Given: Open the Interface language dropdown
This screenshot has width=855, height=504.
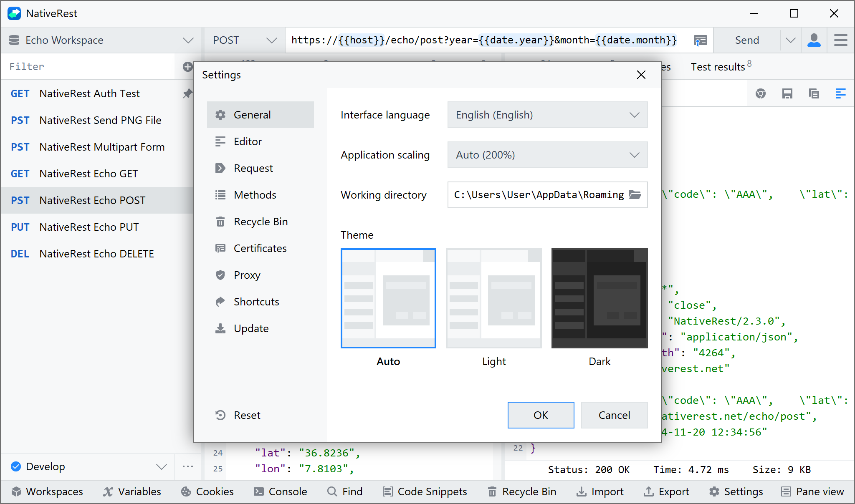Looking at the screenshot, I should 547,115.
